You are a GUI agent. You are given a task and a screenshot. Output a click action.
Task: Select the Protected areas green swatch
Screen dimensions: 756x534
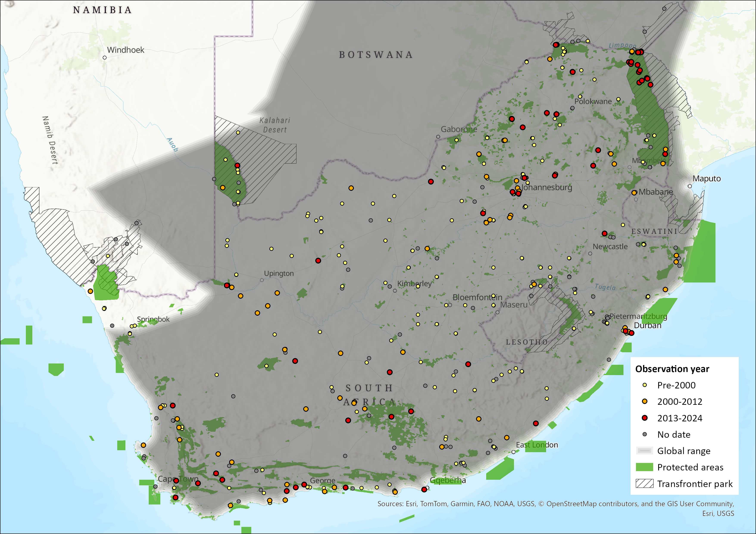pyautogui.click(x=644, y=467)
